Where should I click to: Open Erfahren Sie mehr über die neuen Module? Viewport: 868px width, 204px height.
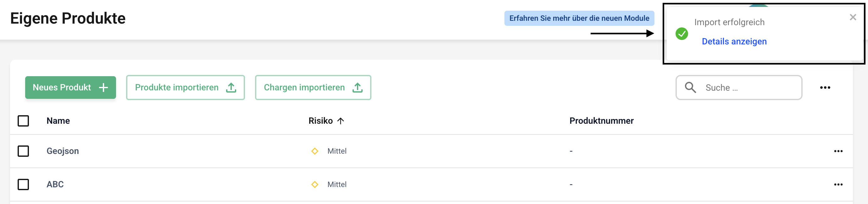point(579,18)
